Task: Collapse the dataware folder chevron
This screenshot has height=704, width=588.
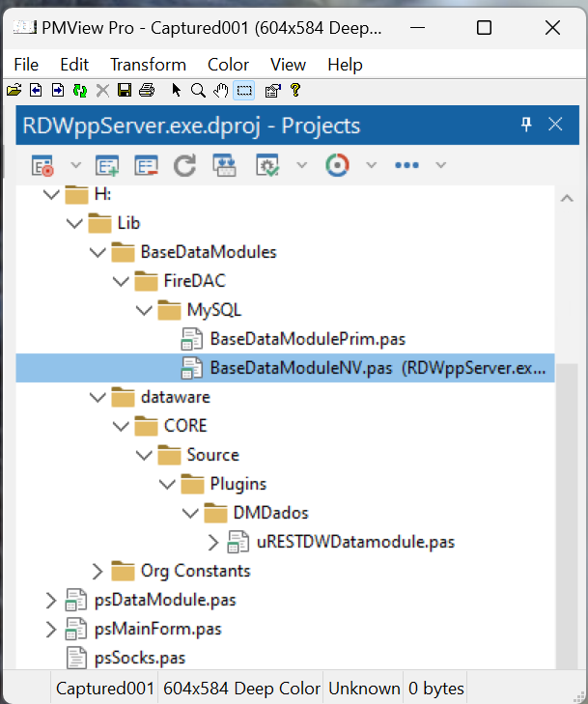Action: point(98,397)
